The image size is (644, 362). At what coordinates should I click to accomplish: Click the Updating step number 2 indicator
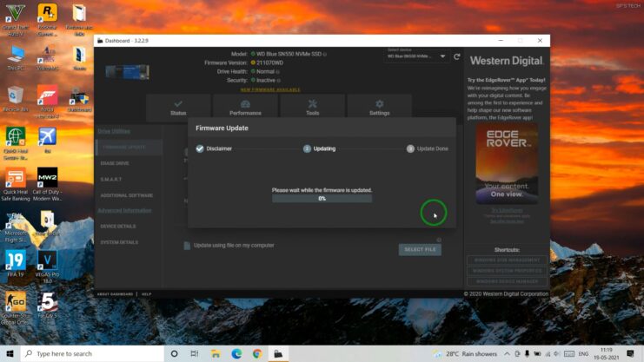307,148
